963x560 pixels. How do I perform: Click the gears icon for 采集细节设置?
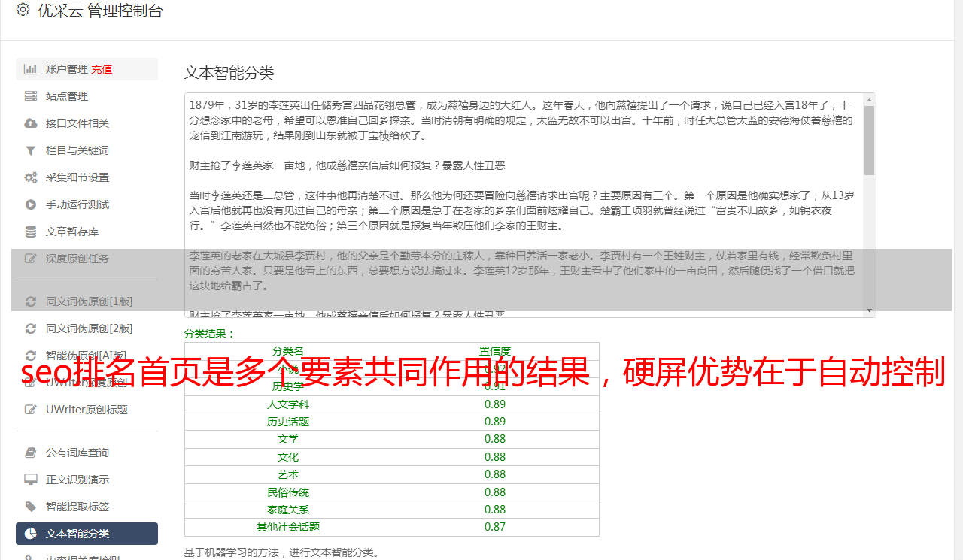tap(31, 177)
